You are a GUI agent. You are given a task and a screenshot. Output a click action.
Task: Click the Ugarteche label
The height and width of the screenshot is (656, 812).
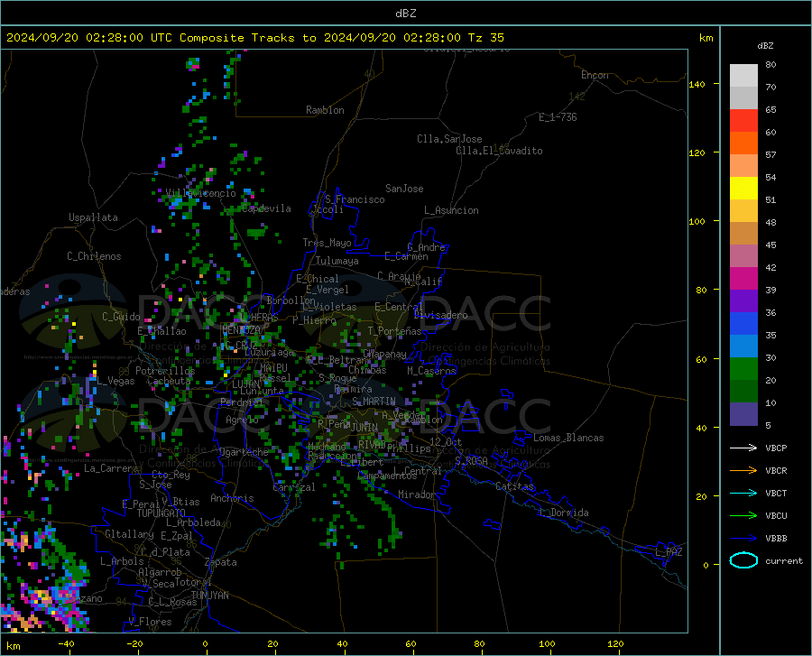[244, 452]
